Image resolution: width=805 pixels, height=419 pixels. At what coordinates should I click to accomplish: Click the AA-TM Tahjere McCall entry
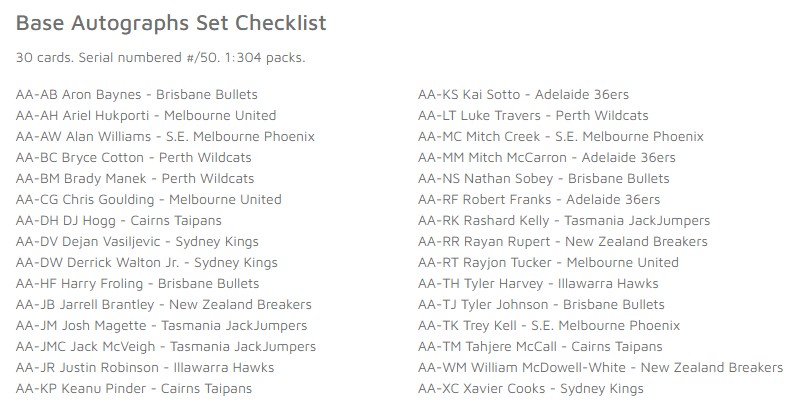coord(541,347)
